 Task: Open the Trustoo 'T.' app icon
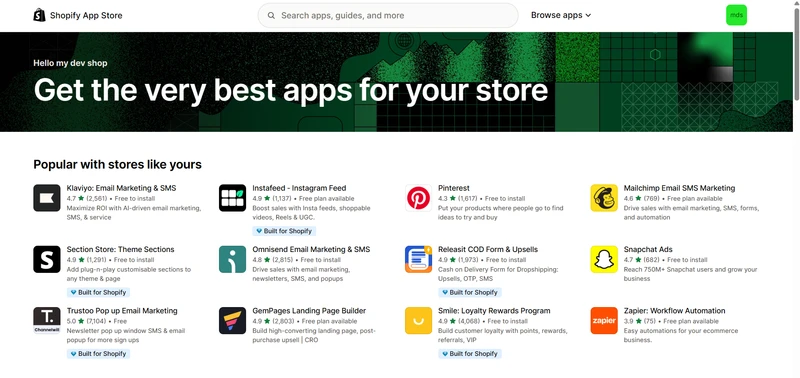pos(47,320)
